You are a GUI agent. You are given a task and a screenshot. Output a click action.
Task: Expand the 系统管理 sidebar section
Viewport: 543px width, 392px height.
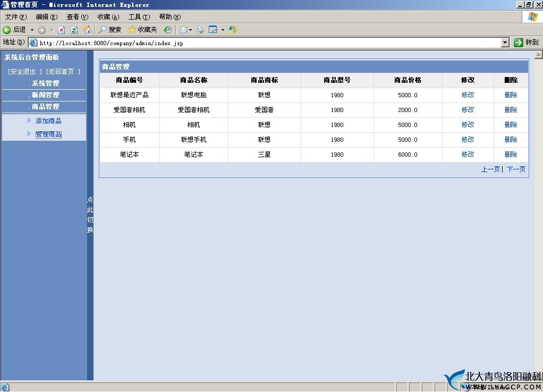pos(45,83)
